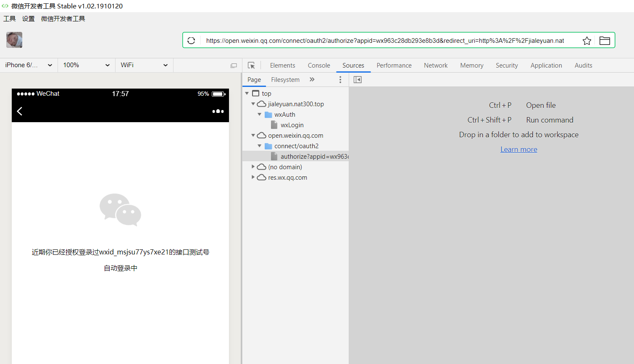Click the user avatar thumbnail

[14, 40]
